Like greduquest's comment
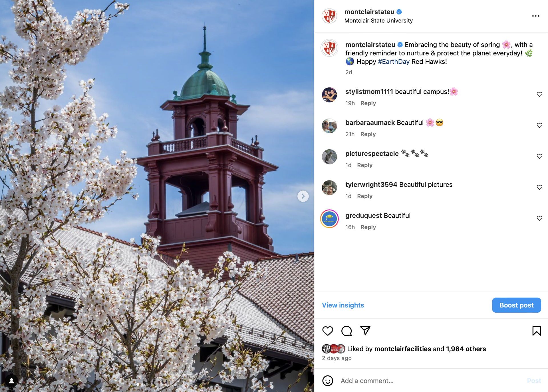This screenshot has width=548, height=392. tap(539, 218)
